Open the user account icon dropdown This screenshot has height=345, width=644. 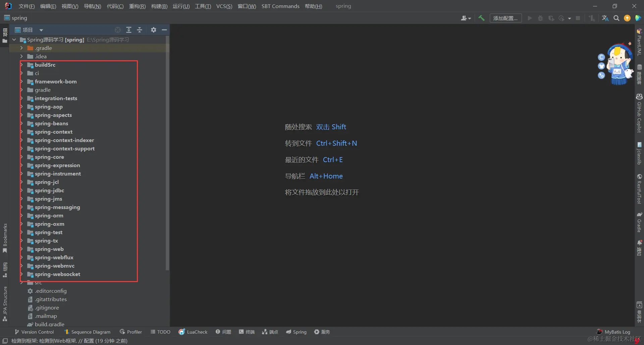[x=466, y=18]
